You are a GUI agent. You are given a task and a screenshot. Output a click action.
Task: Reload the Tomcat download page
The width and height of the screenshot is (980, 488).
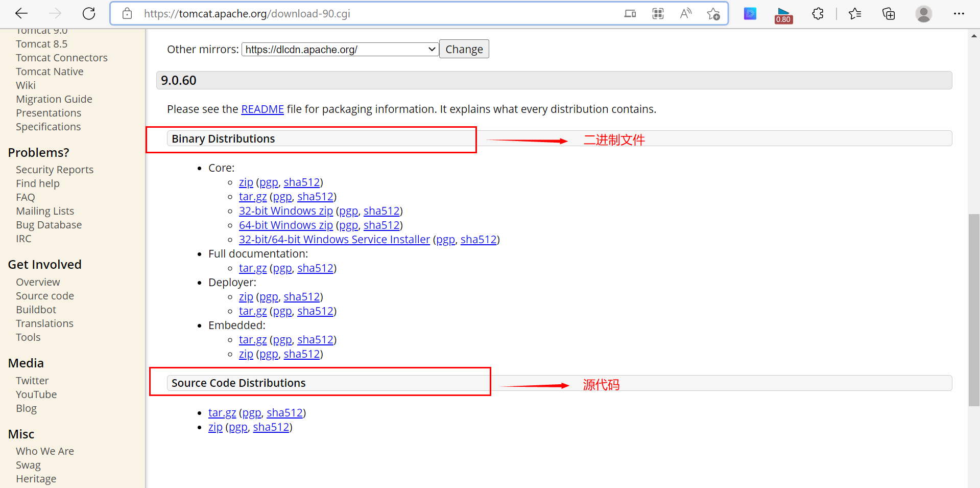tap(89, 14)
